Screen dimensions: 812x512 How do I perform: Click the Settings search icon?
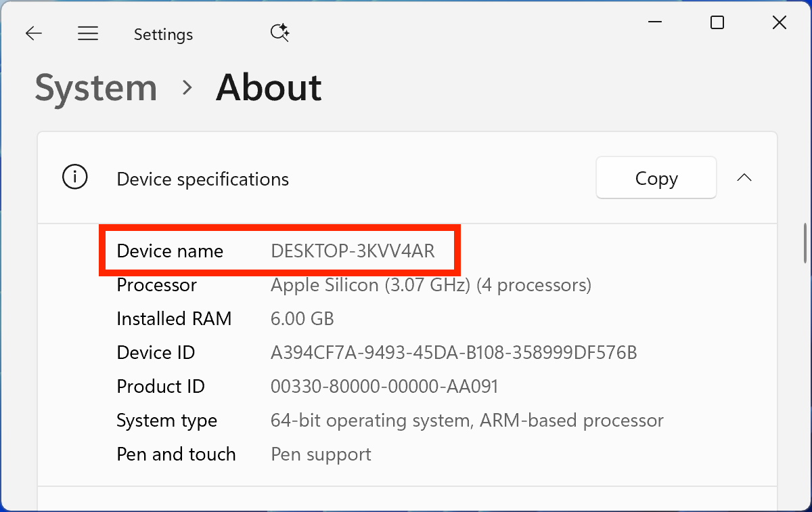(x=279, y=33)
